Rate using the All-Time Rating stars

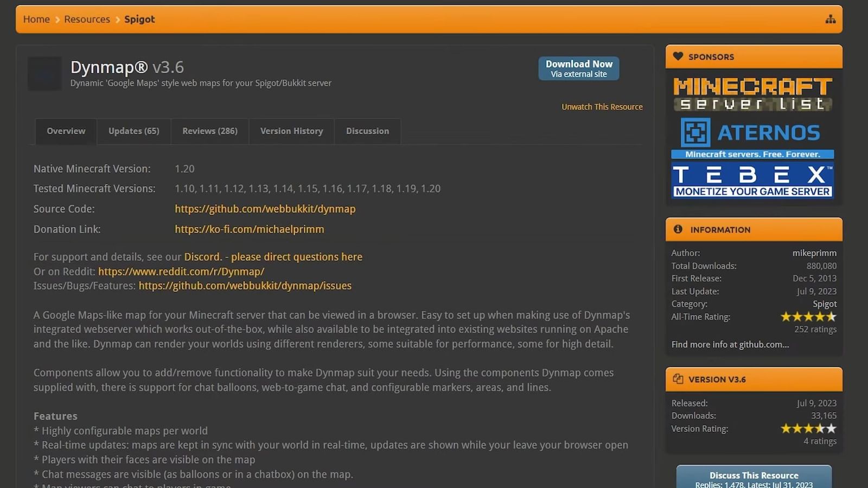[808, 317]
